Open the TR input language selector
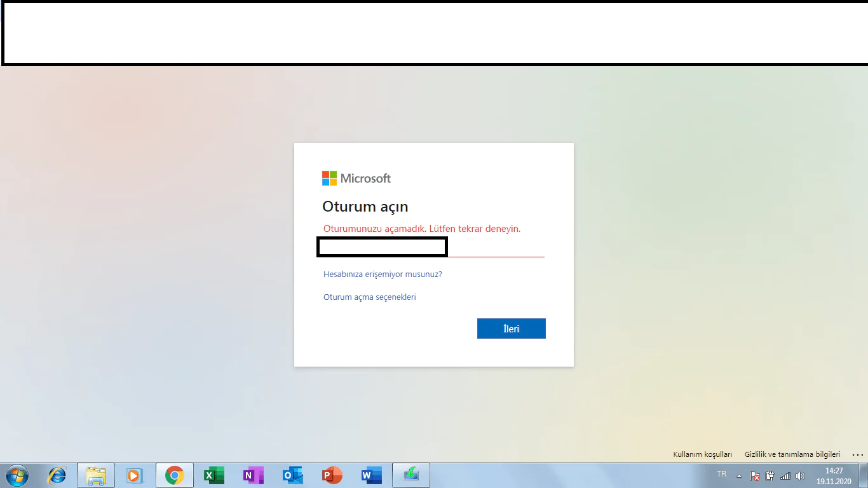The height and width of the screenshot is (488, 868). pyautogui.click(x=722, y=474)
